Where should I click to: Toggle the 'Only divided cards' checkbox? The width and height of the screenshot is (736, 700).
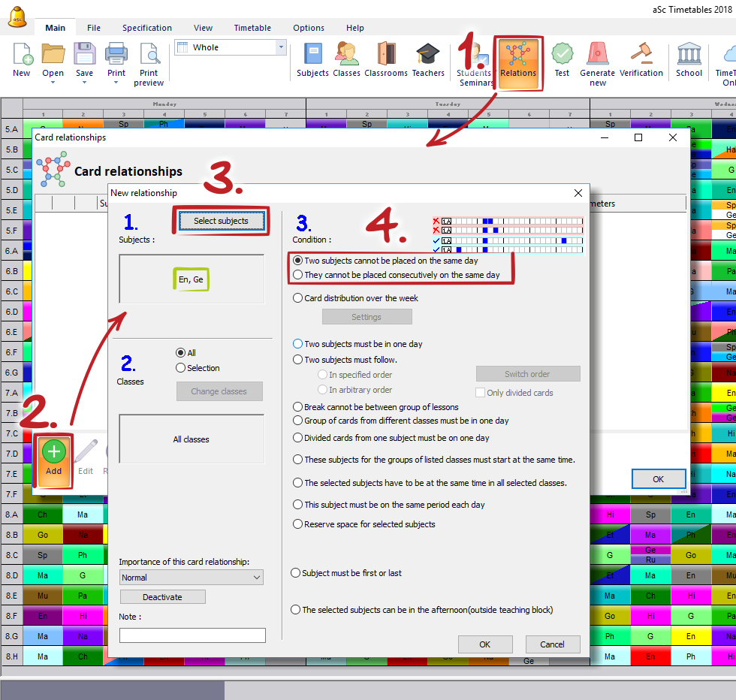pos(481,393)
